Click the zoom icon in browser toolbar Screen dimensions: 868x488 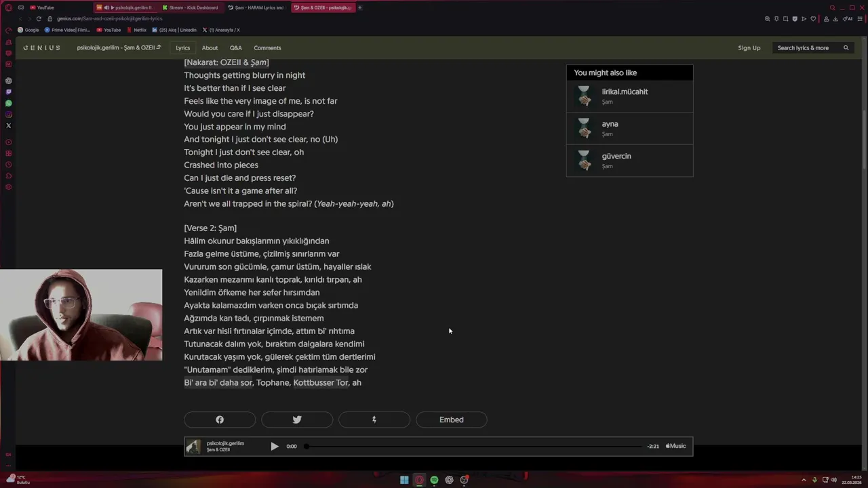767,18
